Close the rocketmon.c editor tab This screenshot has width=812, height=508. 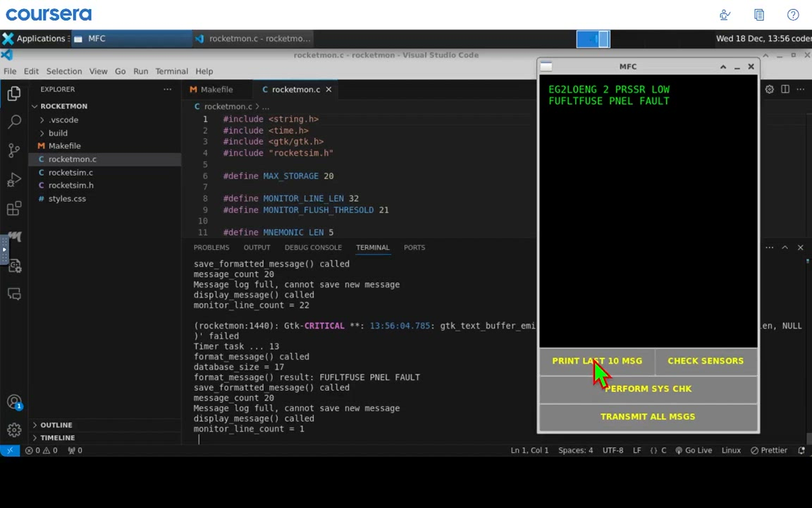tap(328, 90)
